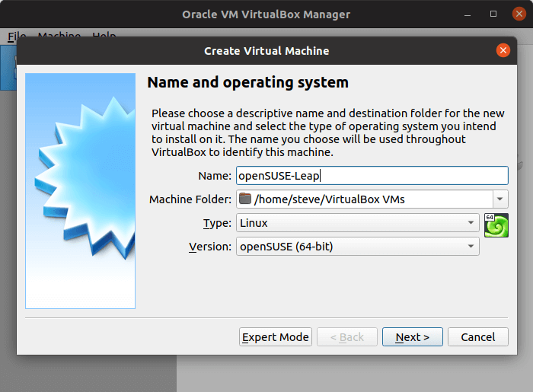The height and width of the screenshot is (392, 533).
Task: Minimize the VirtualBox Manager window
Action: pyautogui.click(x=468, y=14)
